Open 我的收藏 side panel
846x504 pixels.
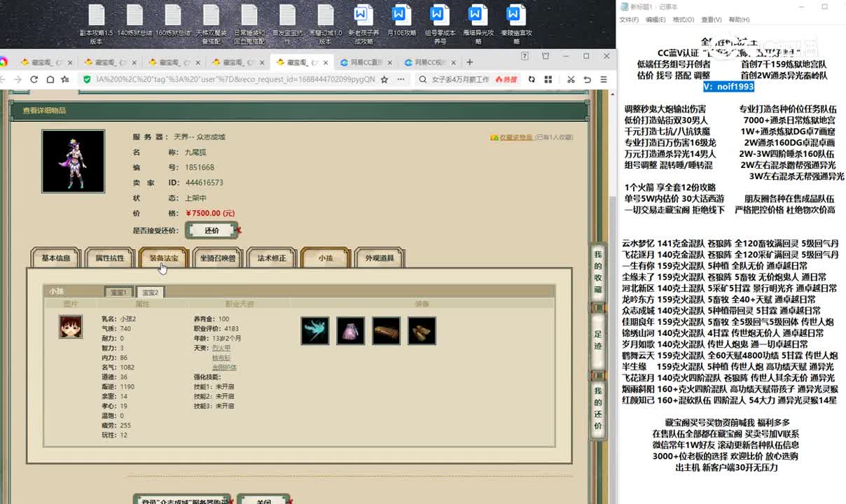pos(597,272)
